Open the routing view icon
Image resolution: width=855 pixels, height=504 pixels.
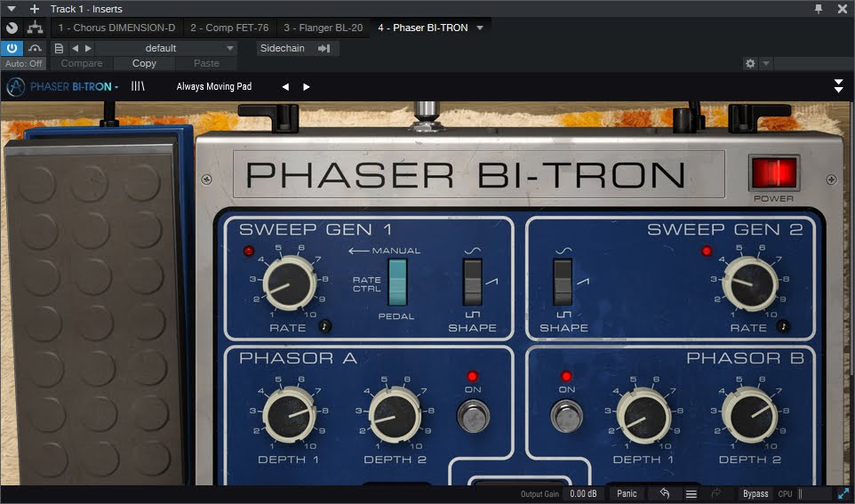click(35, 28)
